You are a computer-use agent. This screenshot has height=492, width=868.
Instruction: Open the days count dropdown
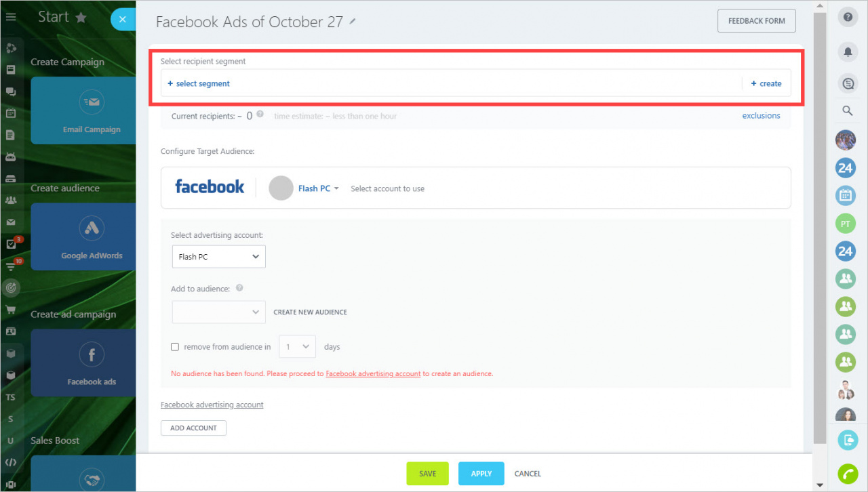[x=298, y=346]
